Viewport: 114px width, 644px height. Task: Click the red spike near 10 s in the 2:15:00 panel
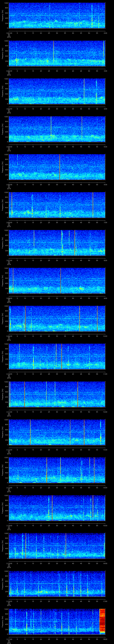(x=26, y=546)
